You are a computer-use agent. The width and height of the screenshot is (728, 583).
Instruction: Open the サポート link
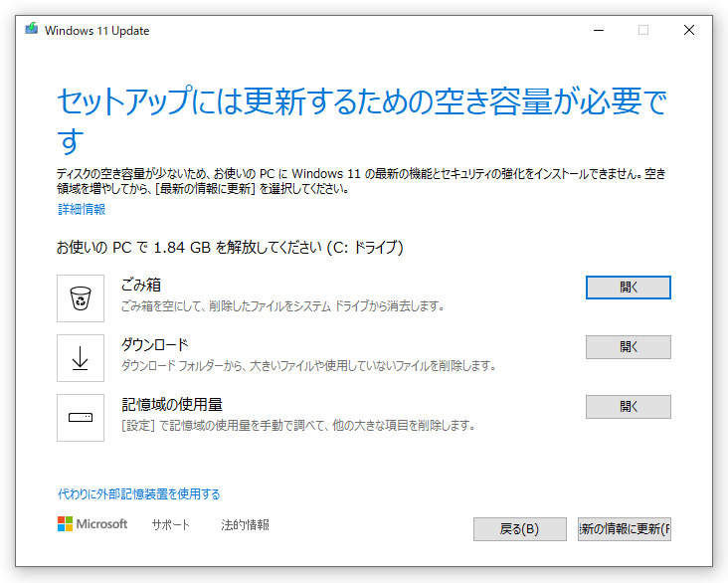[x=171, y=525]
